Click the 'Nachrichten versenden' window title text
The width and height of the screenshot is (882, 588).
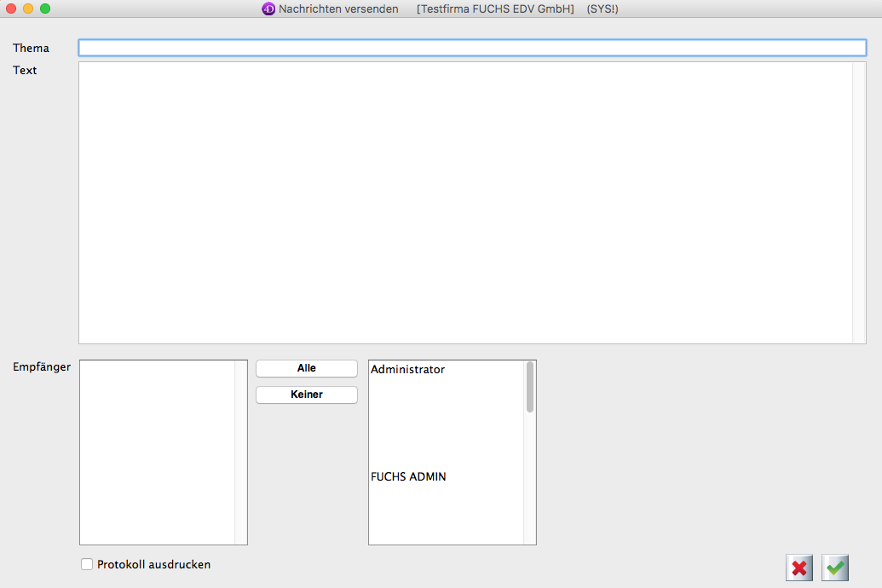[x=338, y=9]
